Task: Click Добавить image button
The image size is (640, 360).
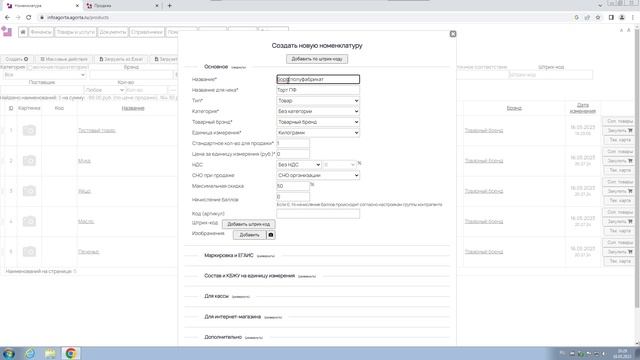Action: pos(249,235)
